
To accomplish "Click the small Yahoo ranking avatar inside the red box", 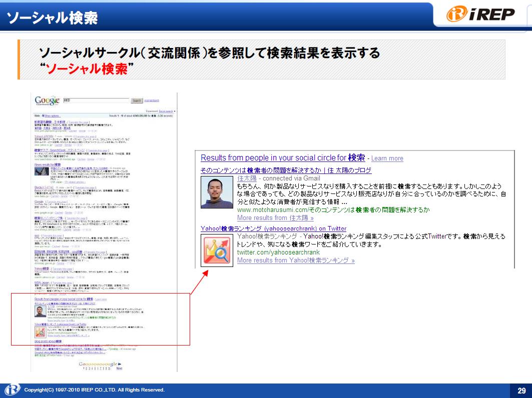I will (x=41, y=332).
